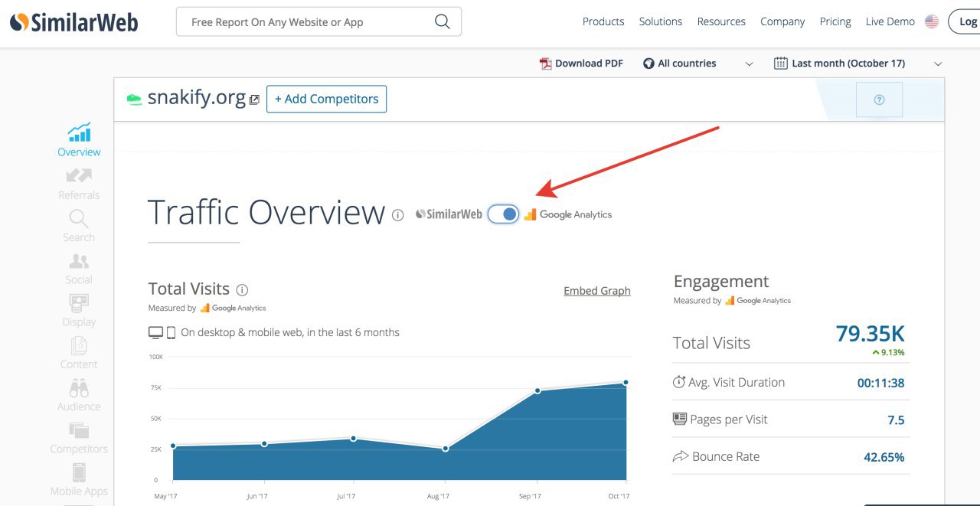Open the Company menu

(782, 21)
